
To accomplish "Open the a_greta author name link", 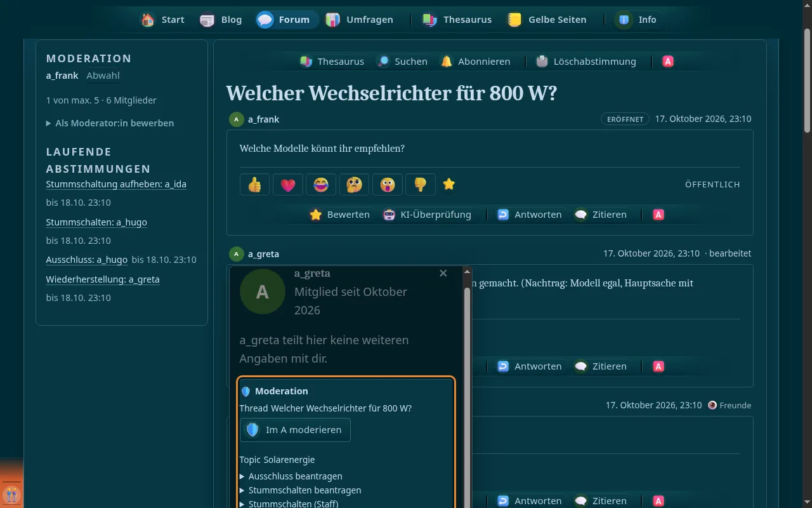I will coord(263,254).
